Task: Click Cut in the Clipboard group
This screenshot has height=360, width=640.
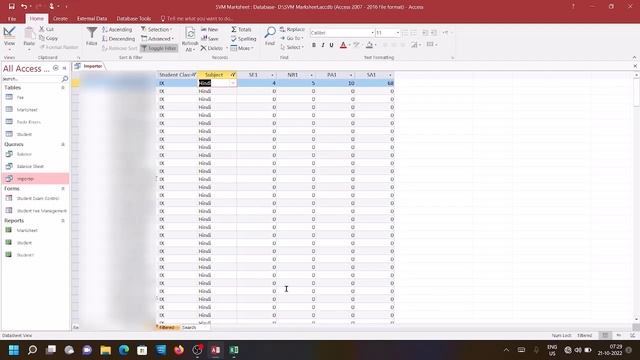Action: tap(46, 29)
